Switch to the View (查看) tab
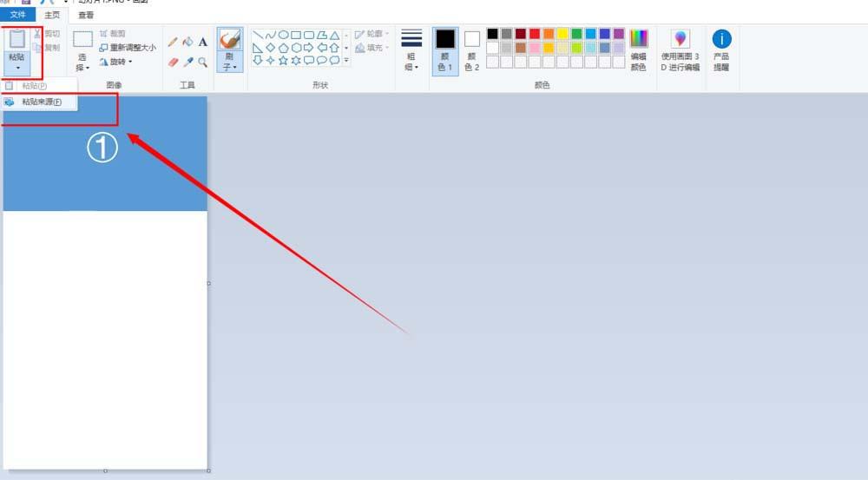Viewport: 868px width, 480px height. [86, 15]
